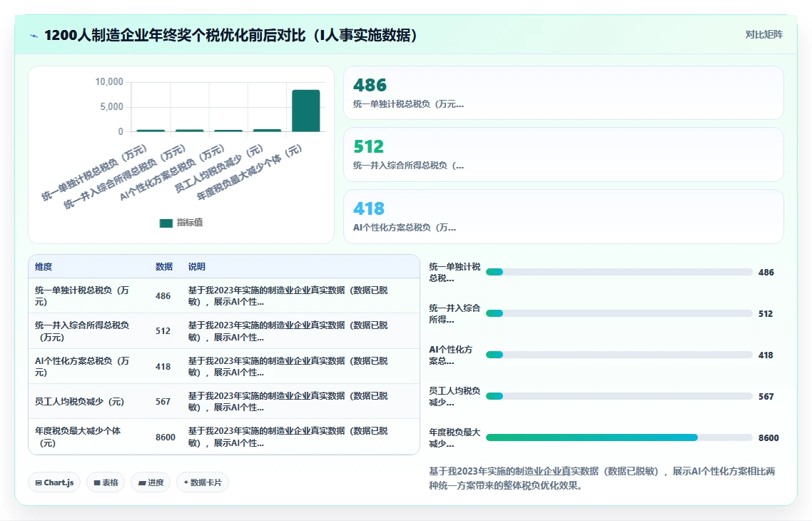Click the chart icon inside the Chart.js chip
812x521 pixels.
[39, 482]
